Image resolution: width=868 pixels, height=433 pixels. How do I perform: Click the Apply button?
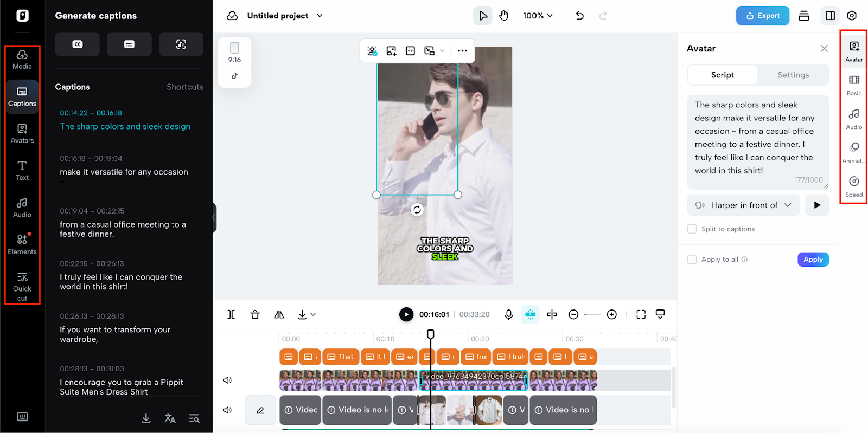813,260
